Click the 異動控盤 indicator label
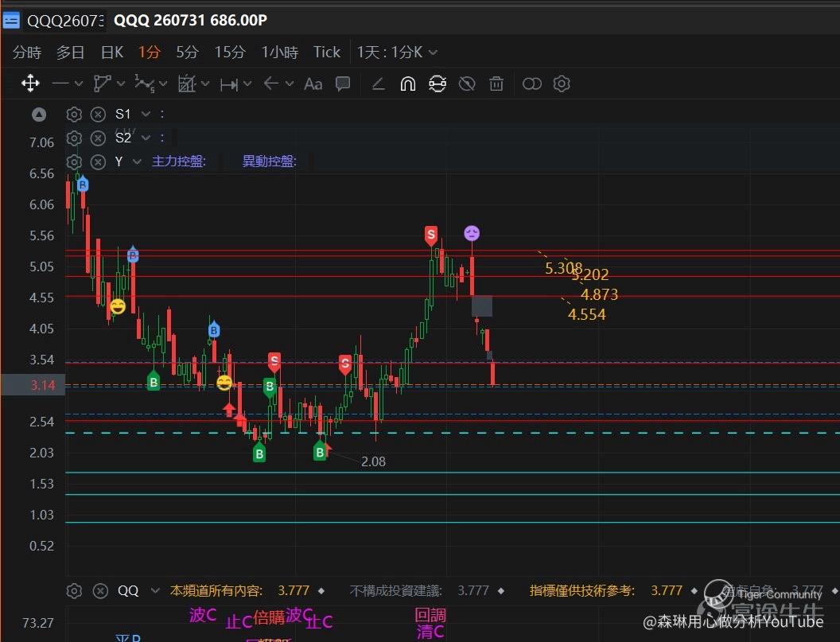 (x=269, y=161)
